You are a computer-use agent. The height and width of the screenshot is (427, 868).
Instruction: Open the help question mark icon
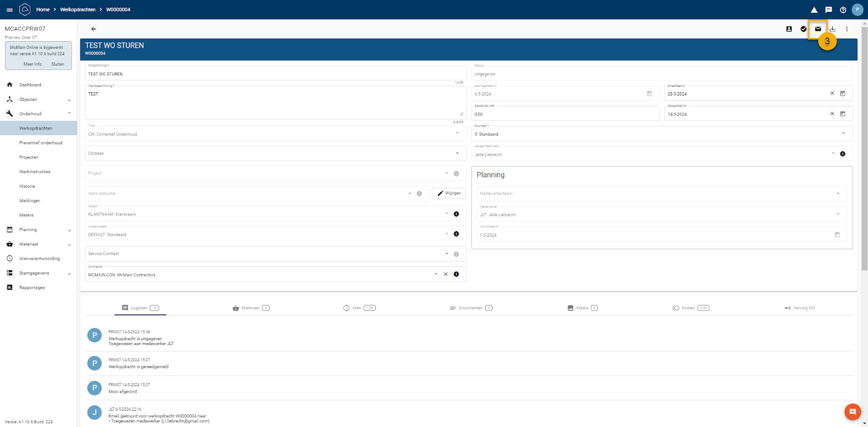point(843,10)
